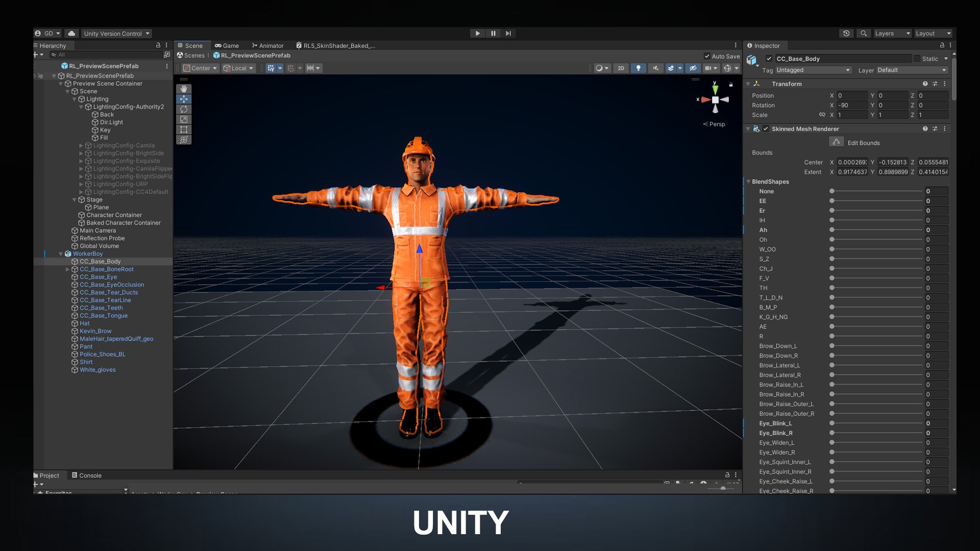Lock the Hierarchy panel

coord(158,45)
